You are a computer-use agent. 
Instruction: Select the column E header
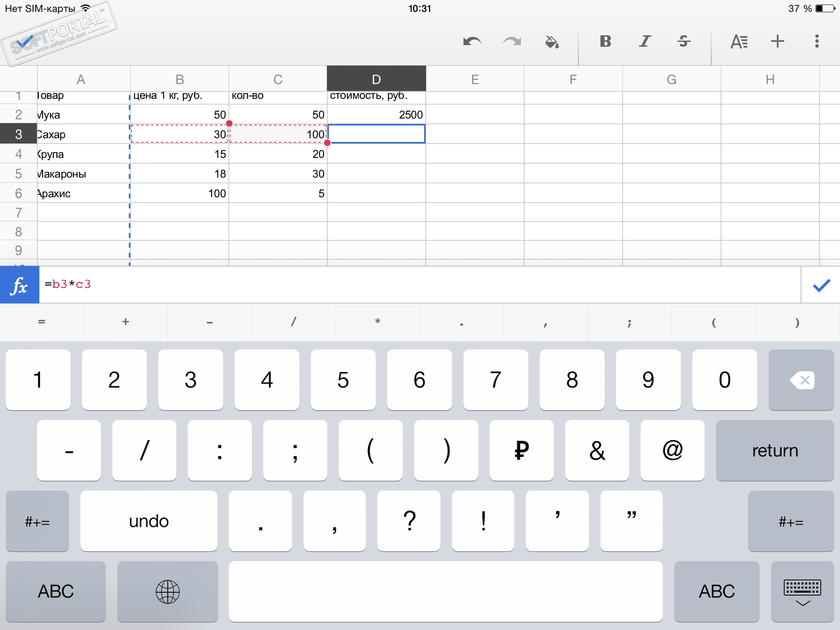click(475, 79)
